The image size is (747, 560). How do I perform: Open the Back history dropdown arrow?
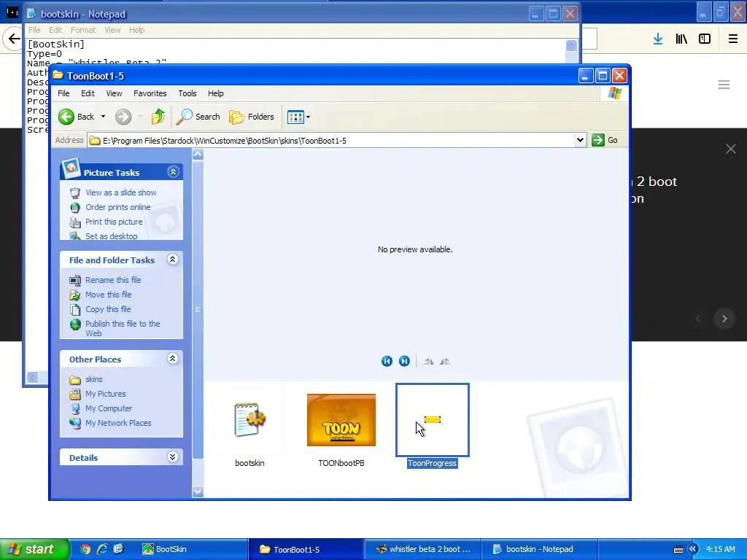pyautogui.click(x=103, y=117)
